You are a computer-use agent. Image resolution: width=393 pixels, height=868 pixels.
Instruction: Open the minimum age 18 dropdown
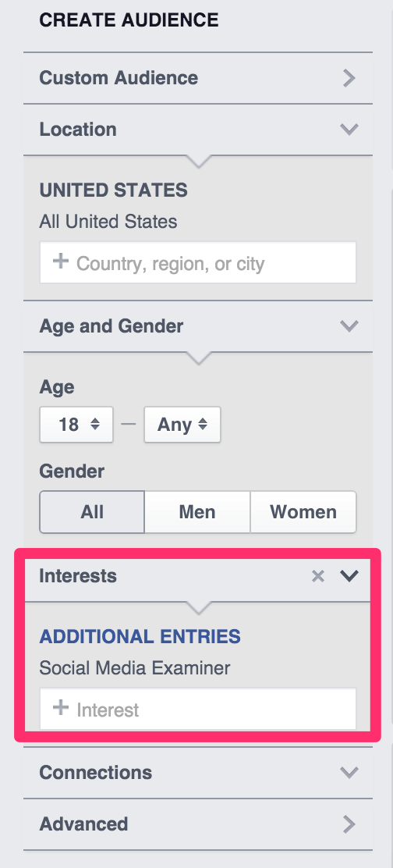tap(76, 425)
